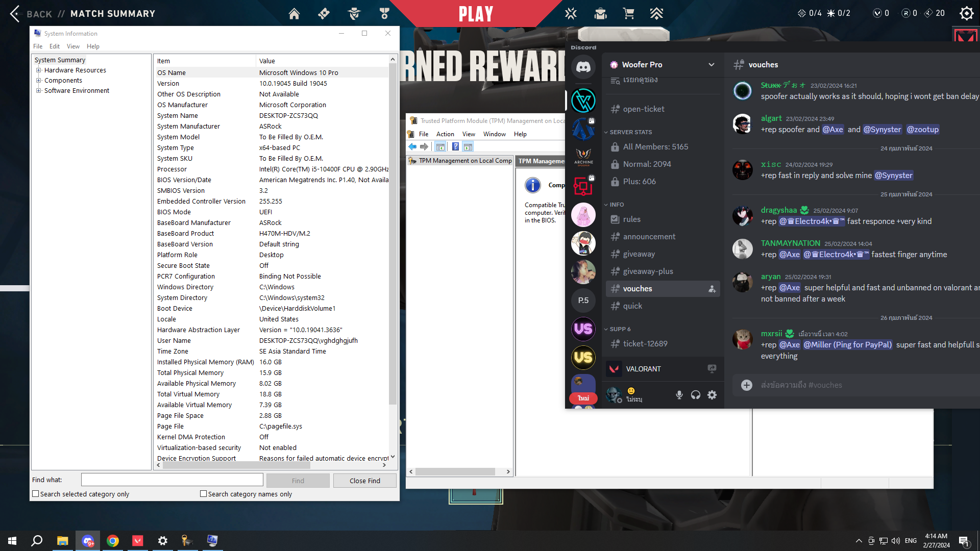Enable Search category names only
The width and height of the screenshot is (980, 551).
204,494
